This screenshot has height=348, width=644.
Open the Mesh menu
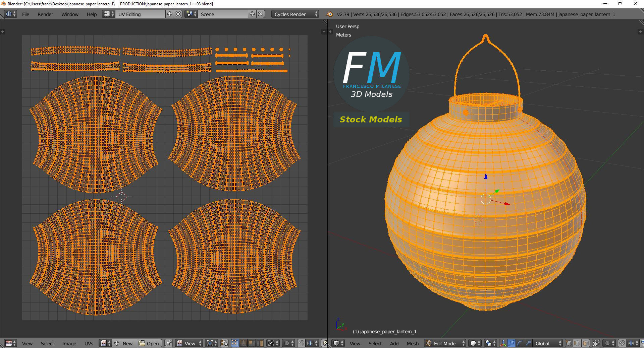413,344
